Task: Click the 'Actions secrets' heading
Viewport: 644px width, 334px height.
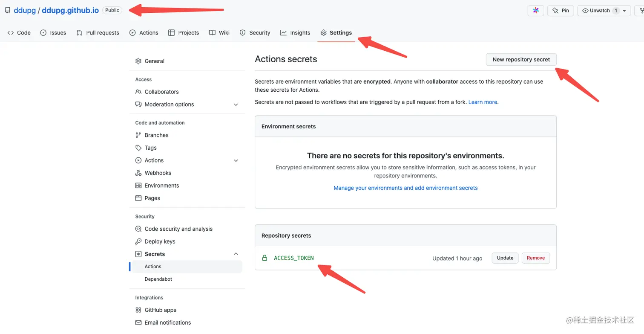Action: (286, 59)
